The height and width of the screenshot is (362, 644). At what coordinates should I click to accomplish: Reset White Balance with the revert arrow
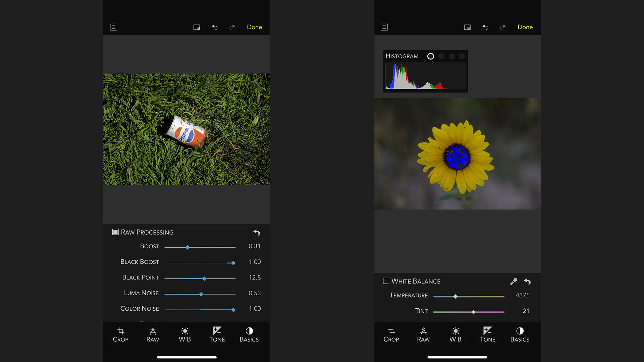527,282
